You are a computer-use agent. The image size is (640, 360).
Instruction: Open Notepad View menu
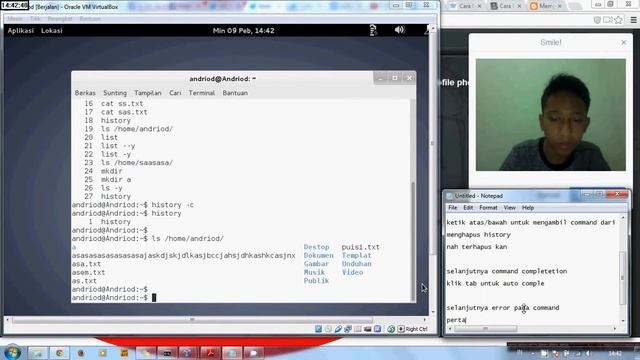[509, 208]
